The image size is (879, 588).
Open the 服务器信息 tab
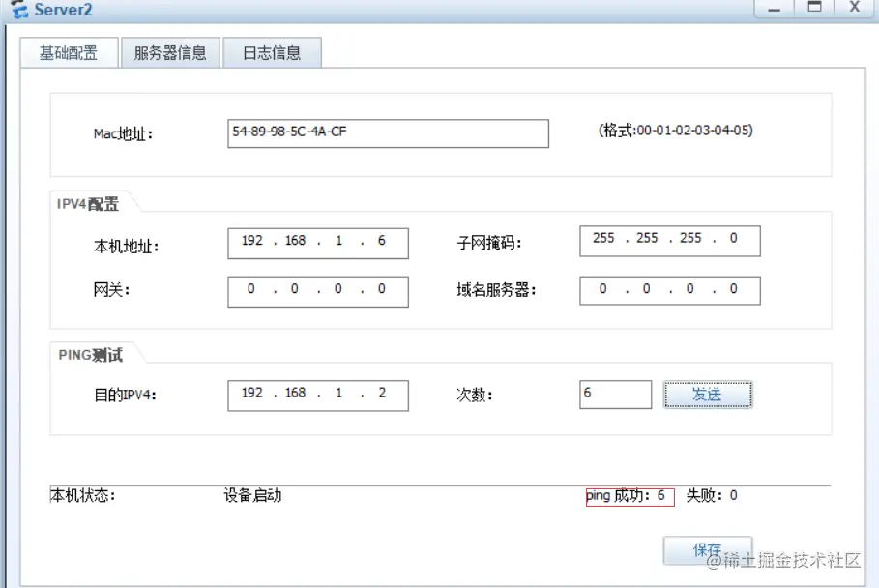pos(170,52)
